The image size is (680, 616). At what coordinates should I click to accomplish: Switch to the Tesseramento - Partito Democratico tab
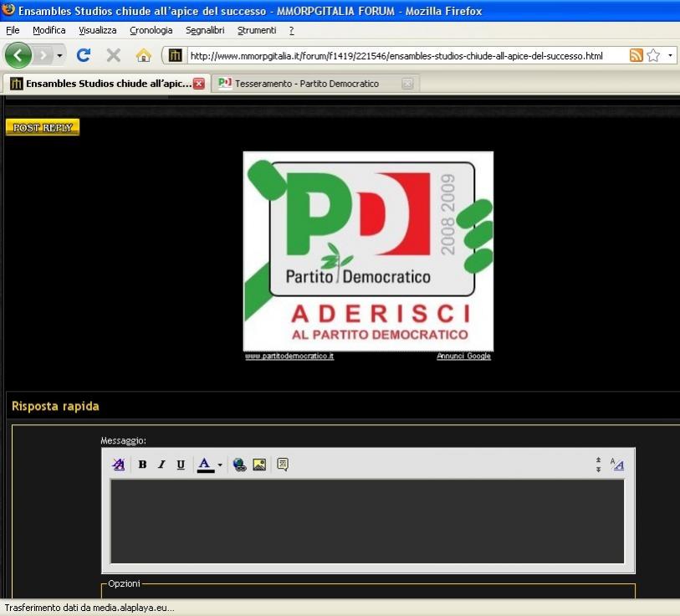[x=315, y=84]
